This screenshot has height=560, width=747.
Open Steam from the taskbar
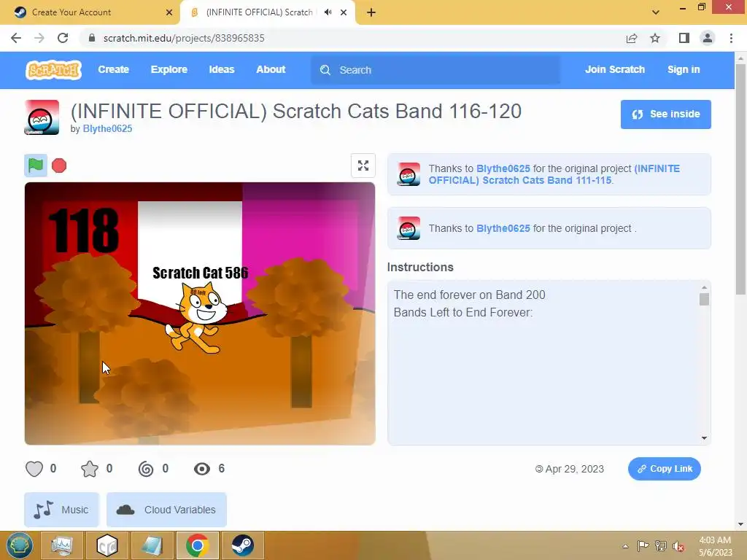242,545
